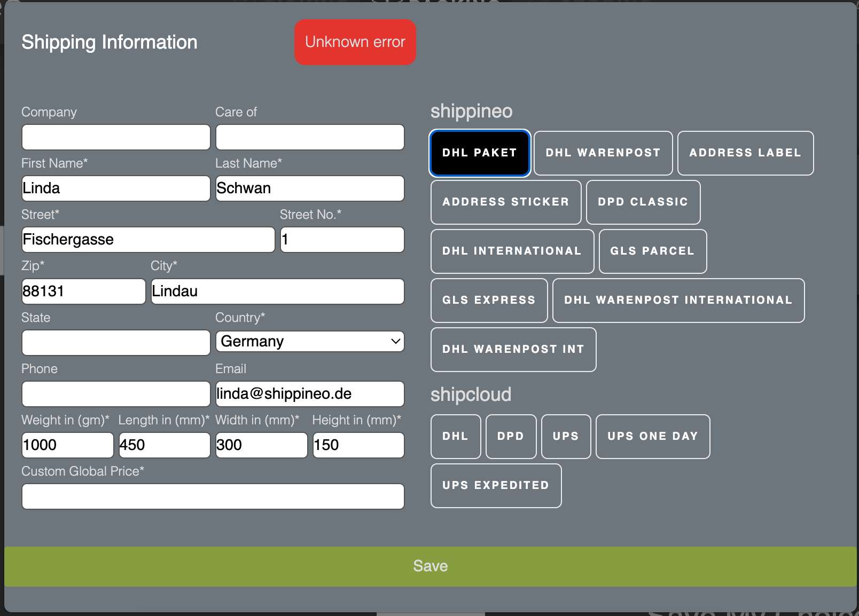The image size is (859, 616).
Task: Choose GLS Parcel option
Action: pos(653,251)
